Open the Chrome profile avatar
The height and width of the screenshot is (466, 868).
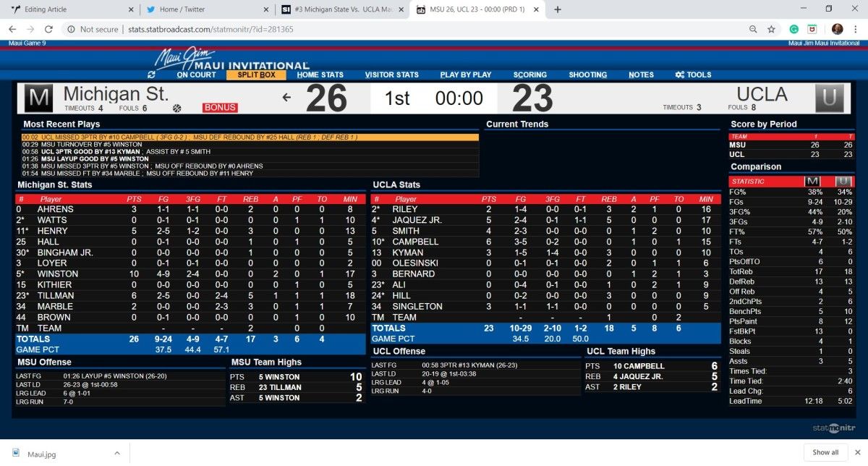click(837, 30)
